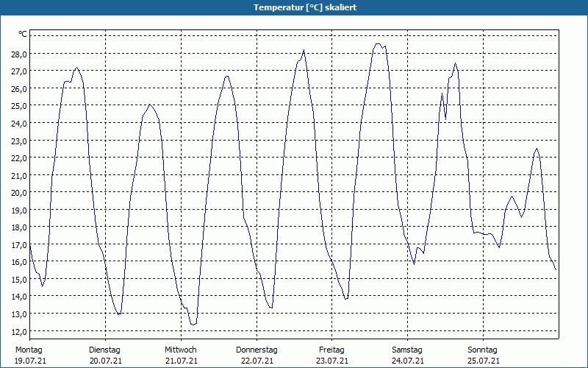Click the 19,0 axis label
The width and height of the screenshot is (588, 368).
(x=19, y=210)
